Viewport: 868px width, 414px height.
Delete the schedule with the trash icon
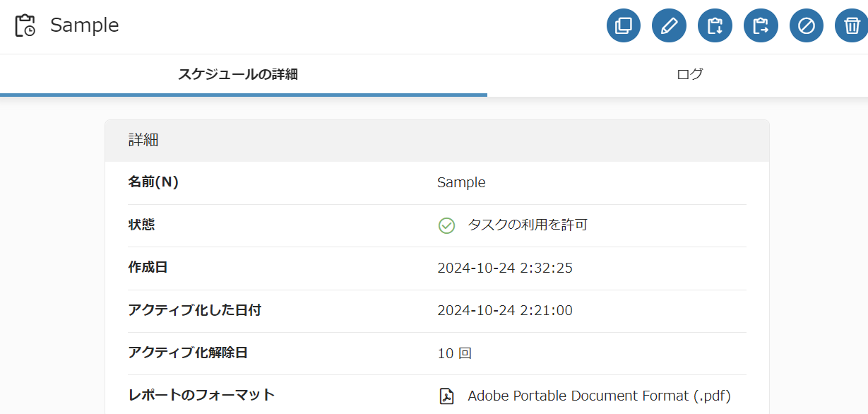pyautogui.click(x=852, y=26)
